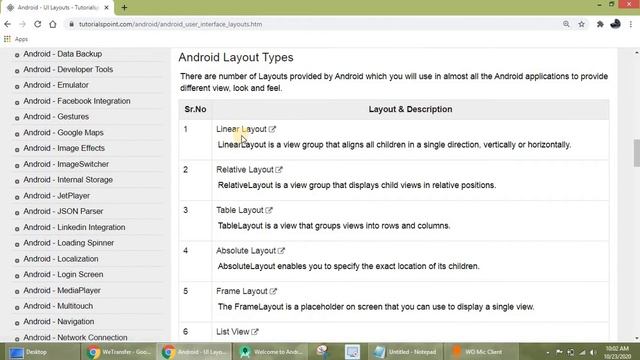Open the List View link

(233, 332)
